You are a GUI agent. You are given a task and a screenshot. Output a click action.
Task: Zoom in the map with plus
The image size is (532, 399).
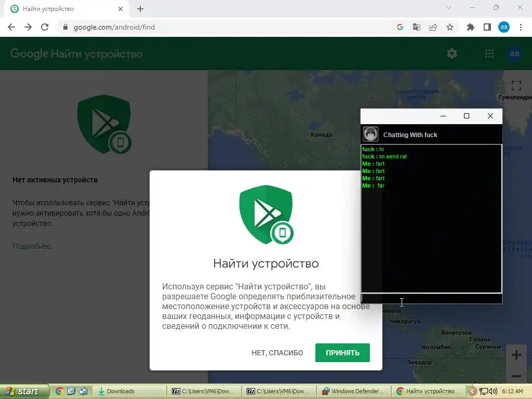516,355
